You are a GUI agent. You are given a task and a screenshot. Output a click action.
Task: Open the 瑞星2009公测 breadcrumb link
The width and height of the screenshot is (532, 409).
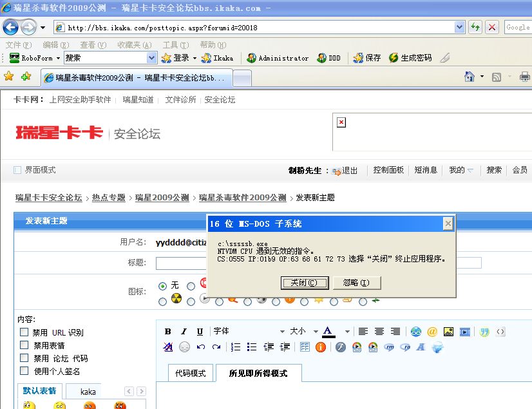[x=162, y=198]
